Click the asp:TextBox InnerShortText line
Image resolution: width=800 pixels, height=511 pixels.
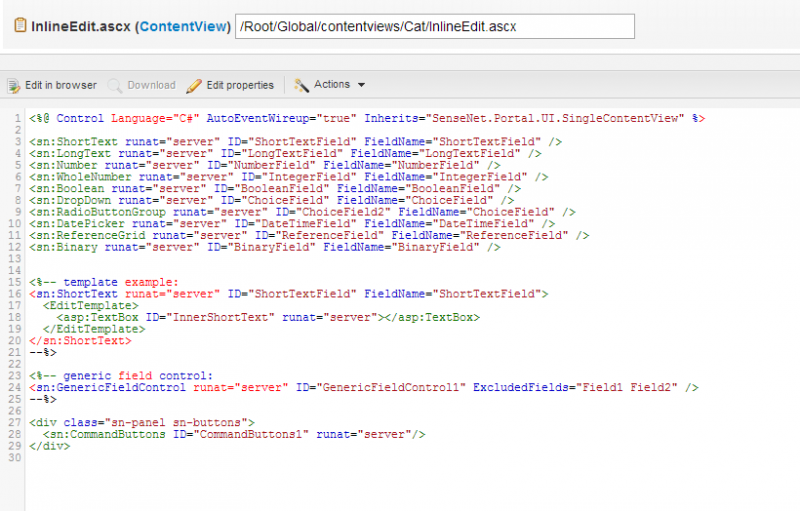(x=268, y=317)
